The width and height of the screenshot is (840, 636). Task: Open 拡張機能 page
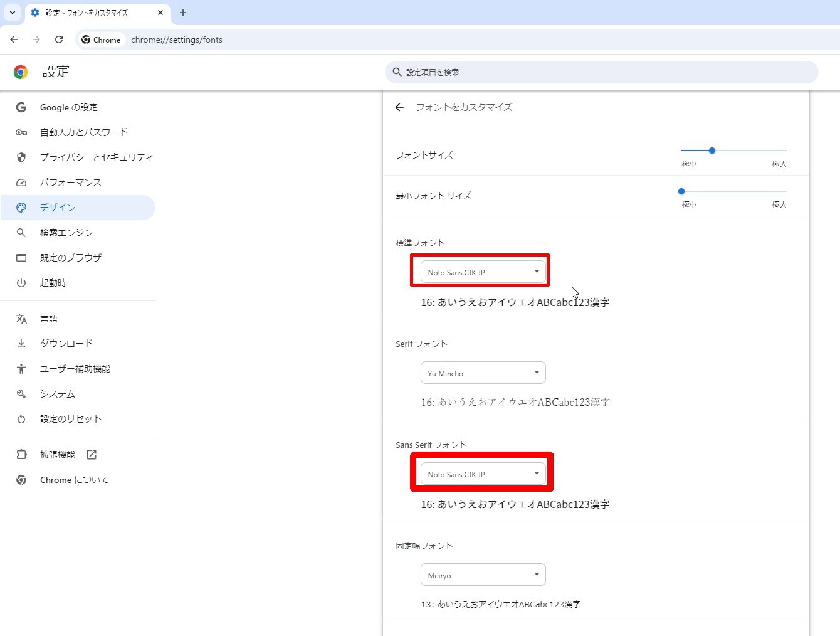[x=78, y=455]
